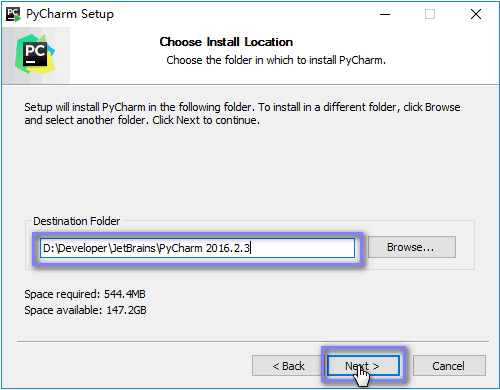Click the Setup will install PyCharm instruction text
This screenshot has width=500, height=390.
point(242,113)
